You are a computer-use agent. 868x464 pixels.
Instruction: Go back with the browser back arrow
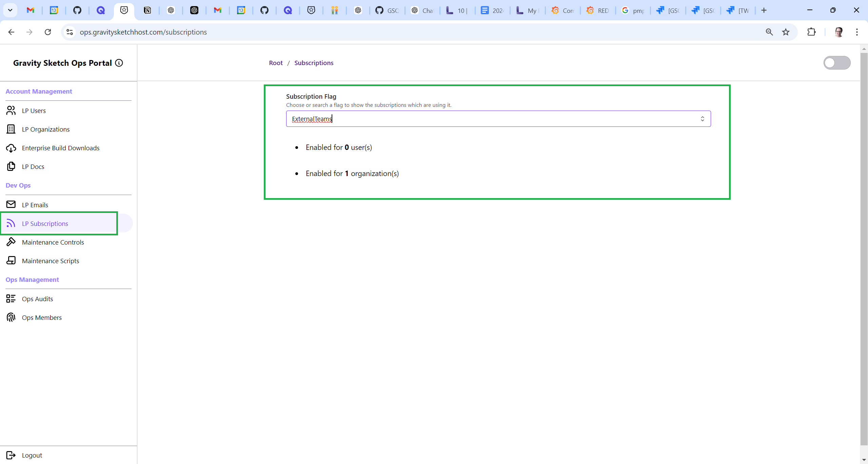[x=11, y=32]
